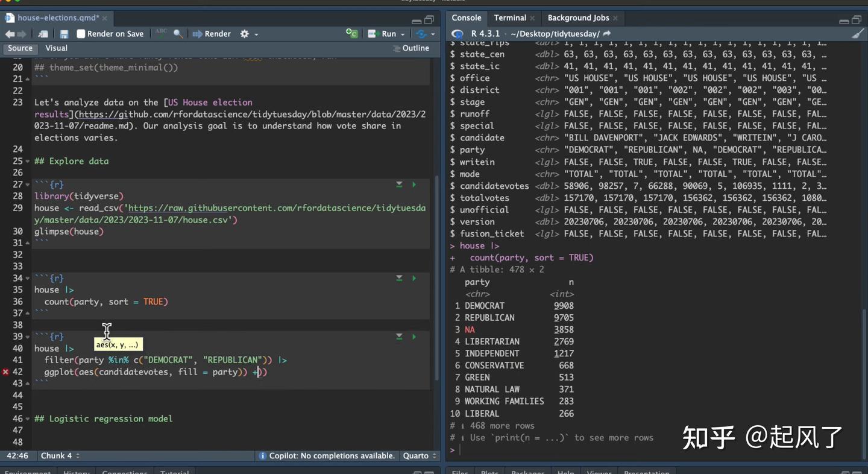Close the Background Jobs tab
The image size is (868, 474).
click(x=615, y=19)
